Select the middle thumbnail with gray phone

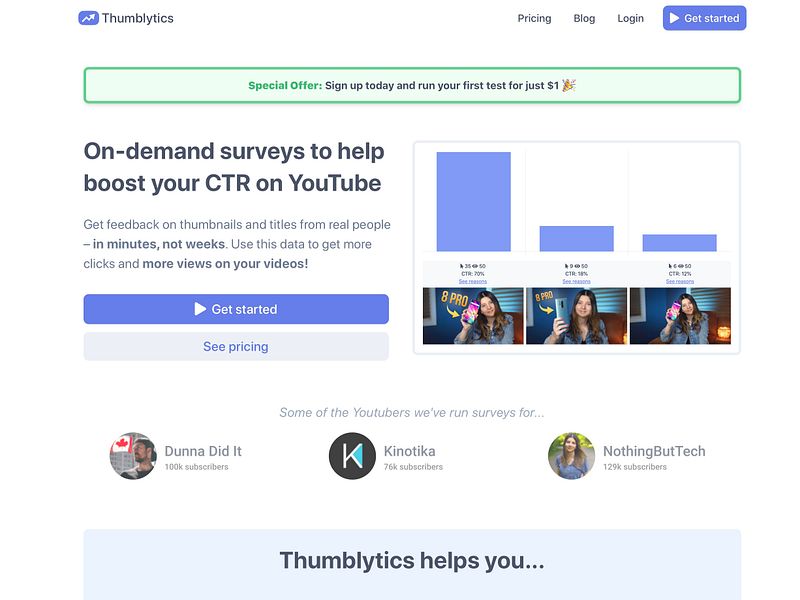tap(577, 316)
